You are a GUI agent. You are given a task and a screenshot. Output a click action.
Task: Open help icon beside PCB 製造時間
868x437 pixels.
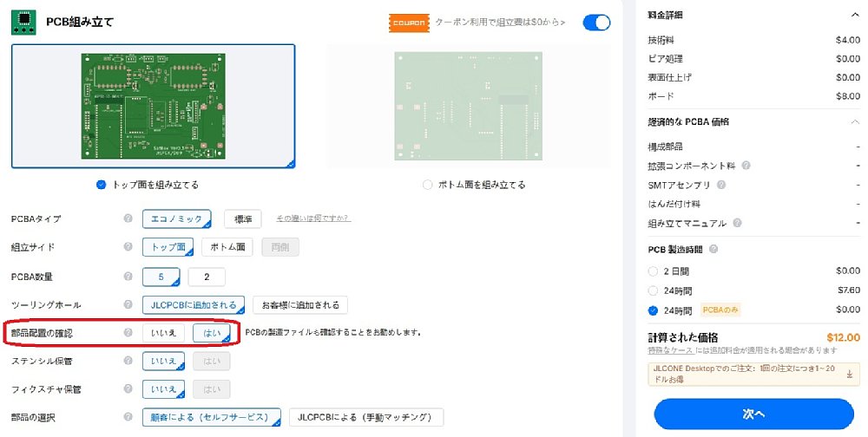[x=713, y=250]
